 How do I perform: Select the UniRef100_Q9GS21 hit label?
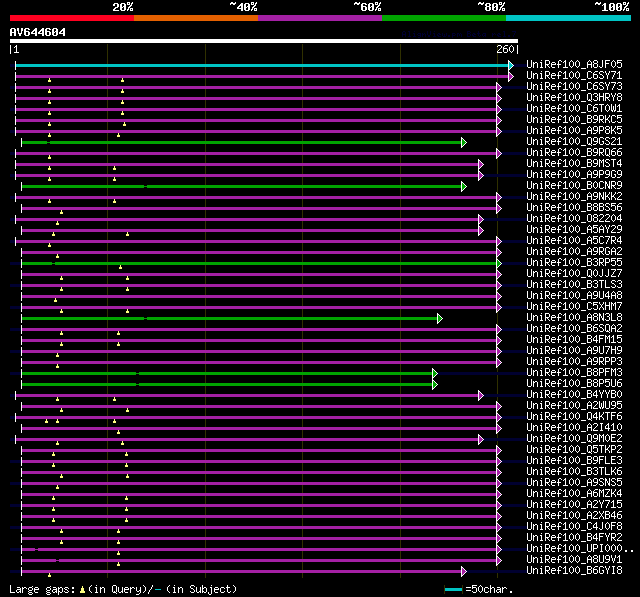(x=574, y=142)
